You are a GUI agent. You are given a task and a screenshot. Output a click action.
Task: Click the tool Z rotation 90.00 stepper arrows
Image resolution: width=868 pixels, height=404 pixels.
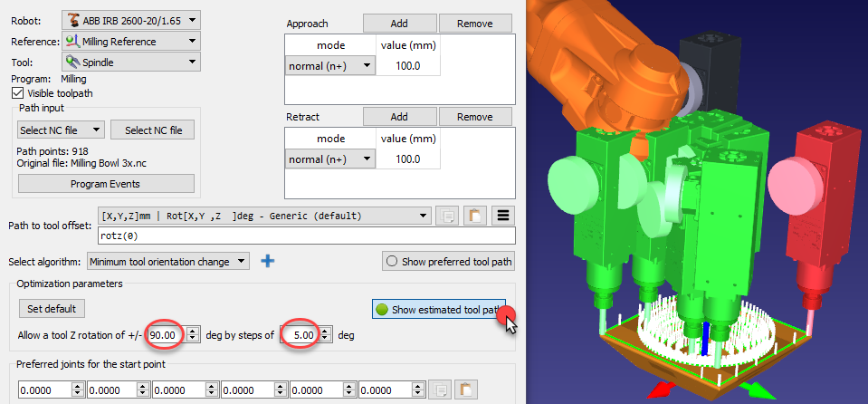click(x=191, y=335)
